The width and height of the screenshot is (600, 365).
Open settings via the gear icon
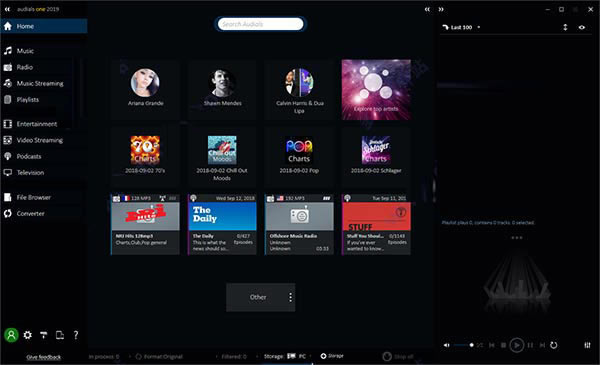(28, 335)
